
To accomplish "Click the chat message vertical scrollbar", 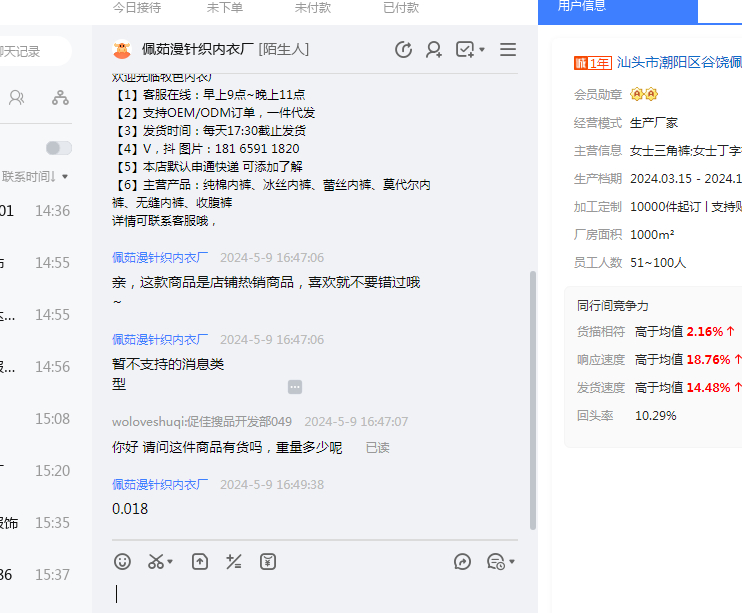I will point(533,400).
